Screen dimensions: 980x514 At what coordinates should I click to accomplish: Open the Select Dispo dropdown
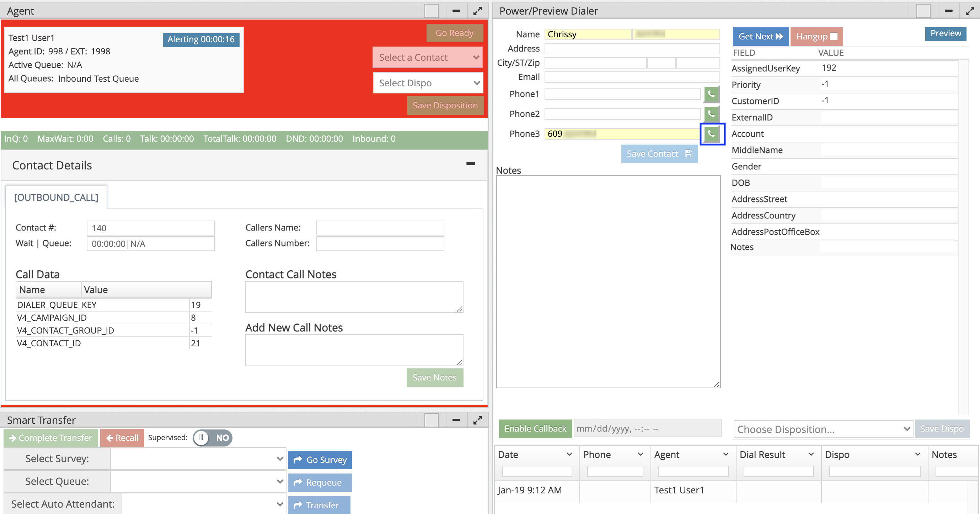click(x=428, y=83)
